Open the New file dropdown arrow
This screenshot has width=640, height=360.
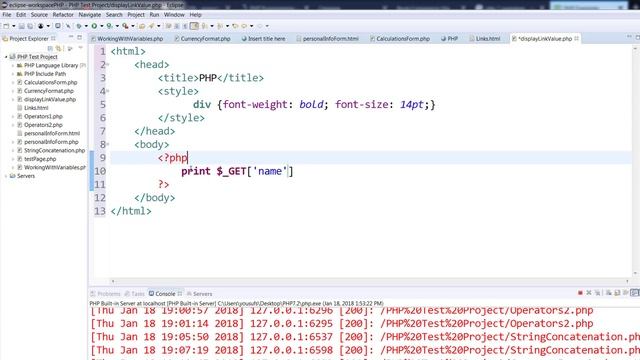pyautogui.click(x=13, y=26)
